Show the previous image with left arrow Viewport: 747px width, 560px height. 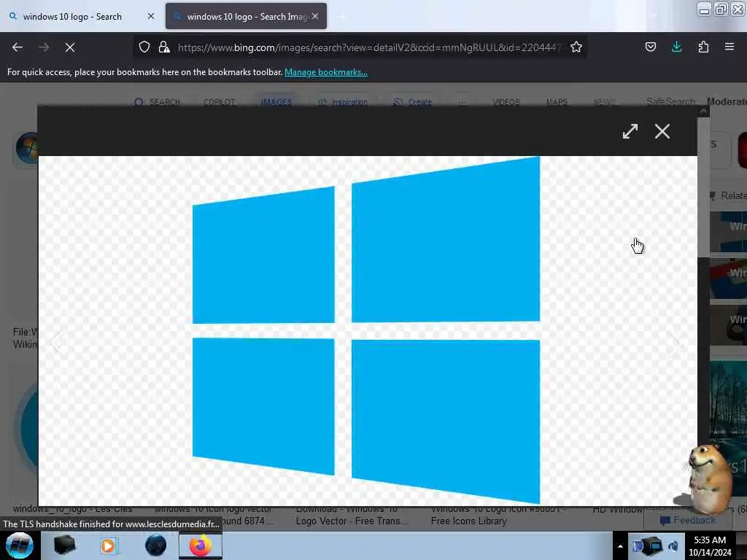(58, 343)
